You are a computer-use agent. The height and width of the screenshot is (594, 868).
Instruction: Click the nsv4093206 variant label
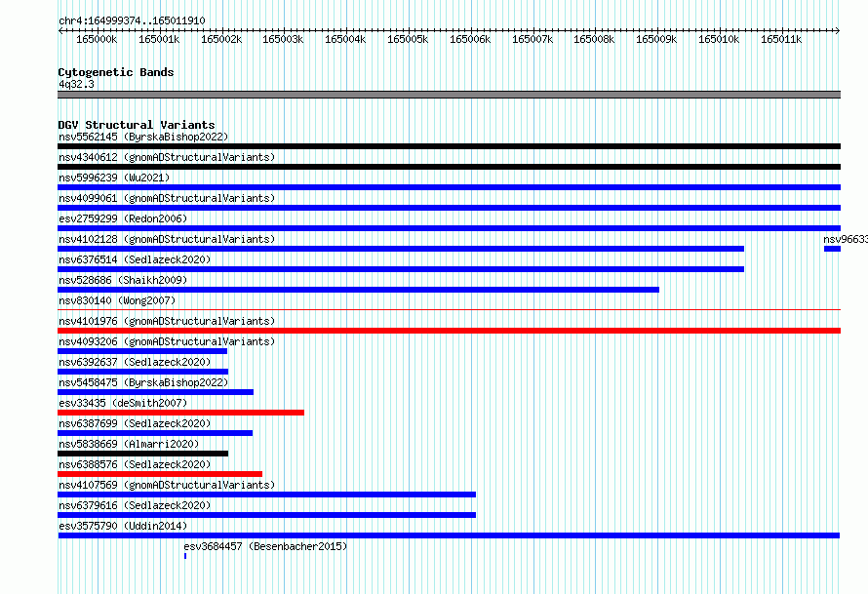(167, 341)
